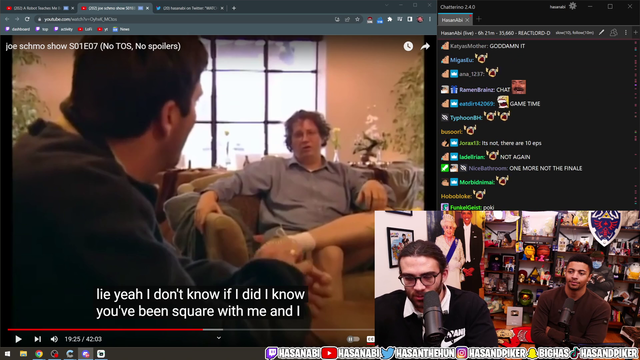640x360 pixels.
Task: Add a new Chatterino tab
Action: click(479, 19)
